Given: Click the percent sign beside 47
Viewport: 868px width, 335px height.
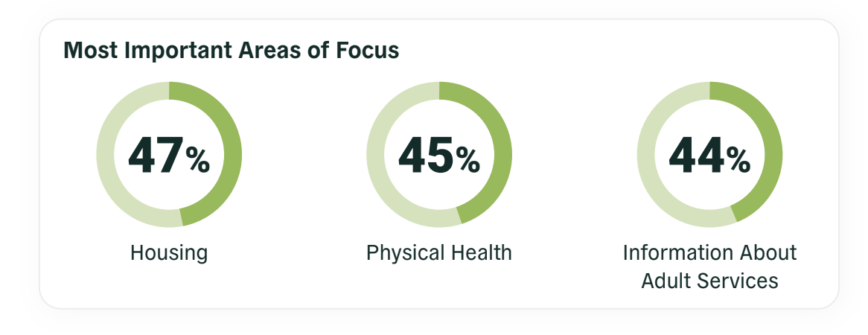Looking at the screenshot, I should pyautogui.click(x=197, y=160).
